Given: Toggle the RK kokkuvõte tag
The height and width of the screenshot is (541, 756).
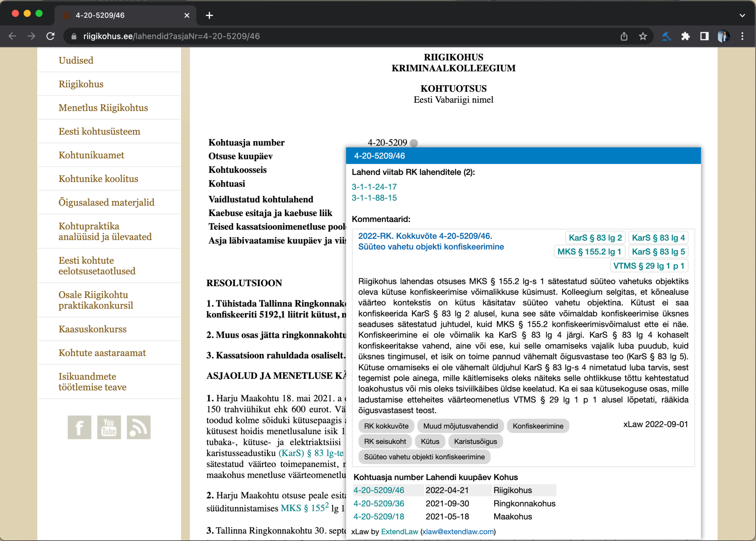Looking at the screenshot, I should click(386, 426).
